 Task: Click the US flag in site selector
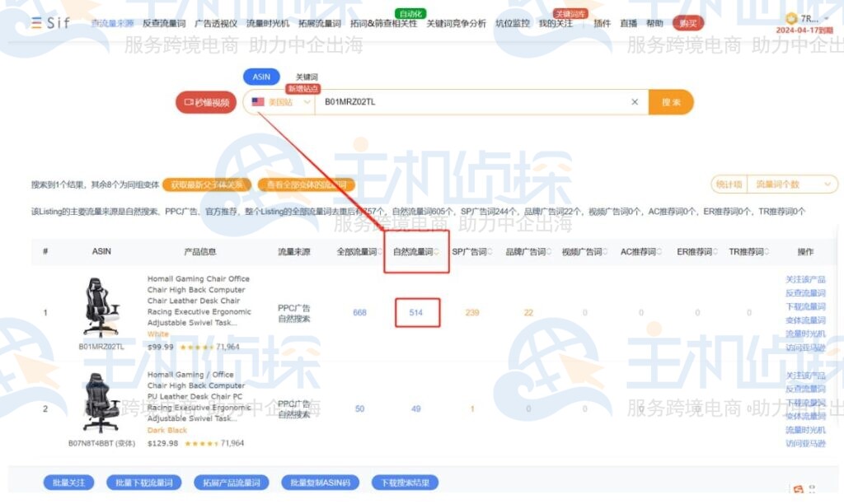258,102
